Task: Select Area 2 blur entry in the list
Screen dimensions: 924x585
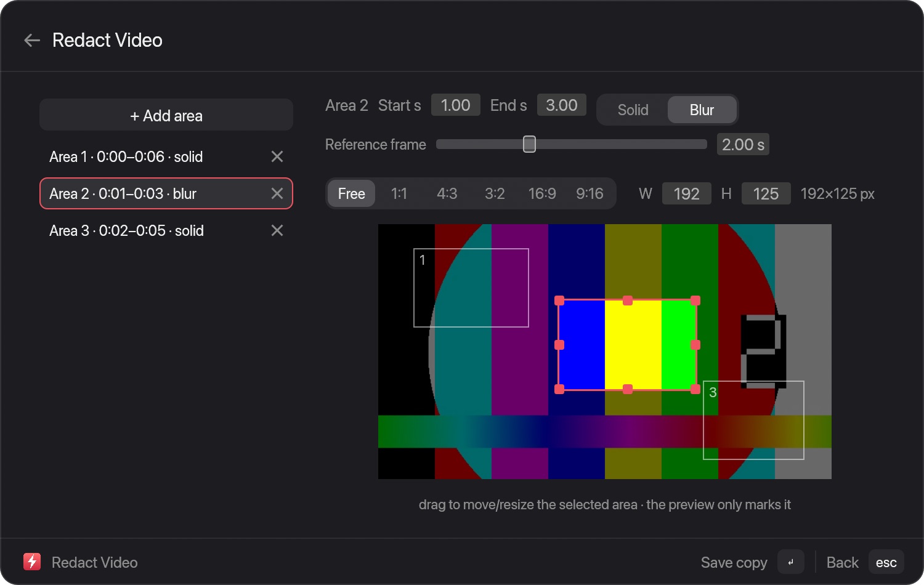Action: click(x=166, y=194)
